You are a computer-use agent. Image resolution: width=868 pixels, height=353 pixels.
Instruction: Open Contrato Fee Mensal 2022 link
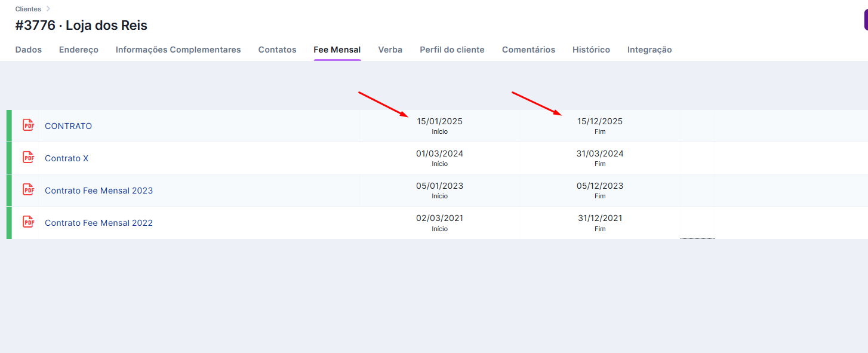coord(99,223)
